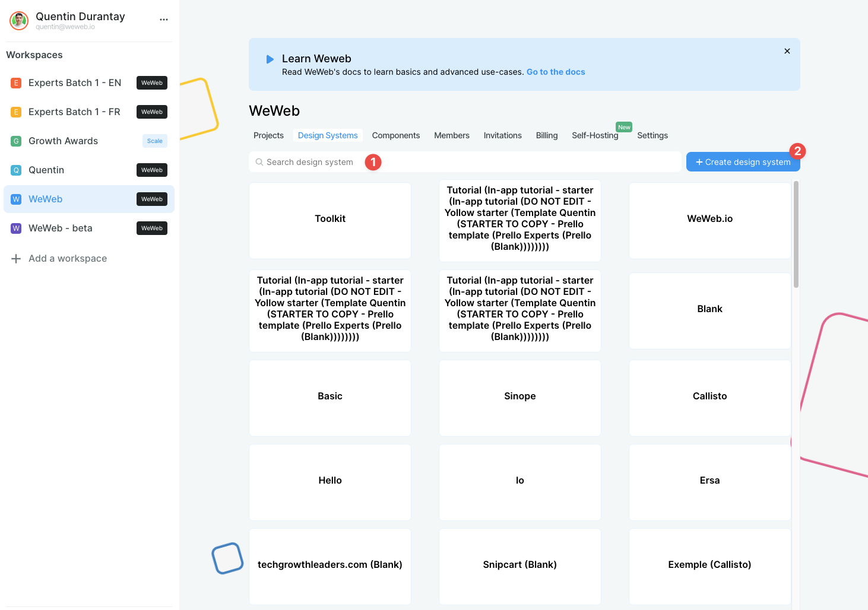The width and height of the screenshot is (868, 610).
Task: Follow the Go to the docs link
Action: (556, 72)
